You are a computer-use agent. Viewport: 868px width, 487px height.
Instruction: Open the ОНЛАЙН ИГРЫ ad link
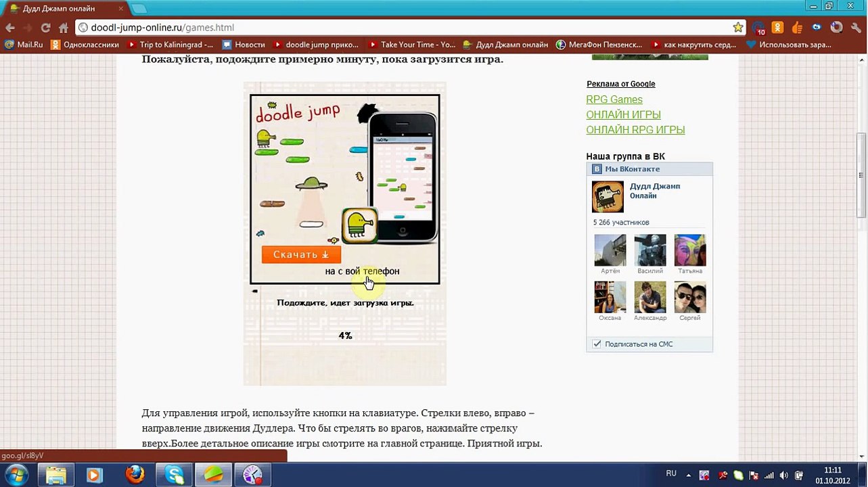(x=623, y=114)
